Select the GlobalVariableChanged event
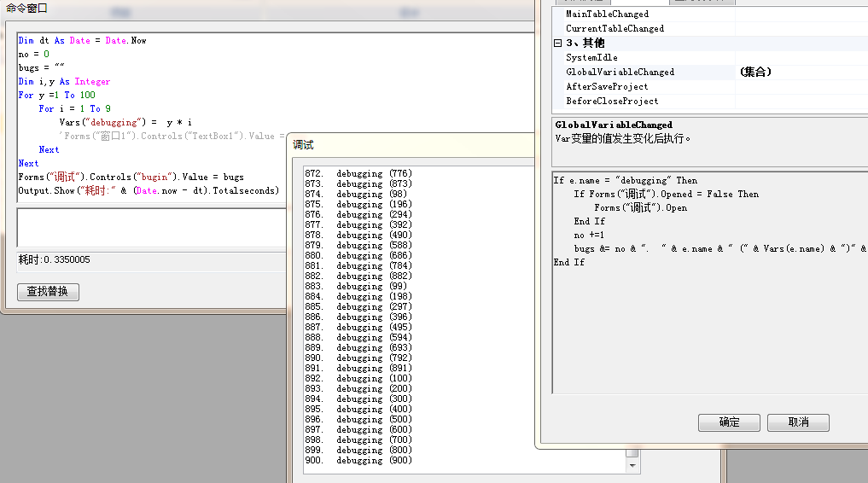Image resolution: width=868 pixels, height=483 pixels. (620, 72)
